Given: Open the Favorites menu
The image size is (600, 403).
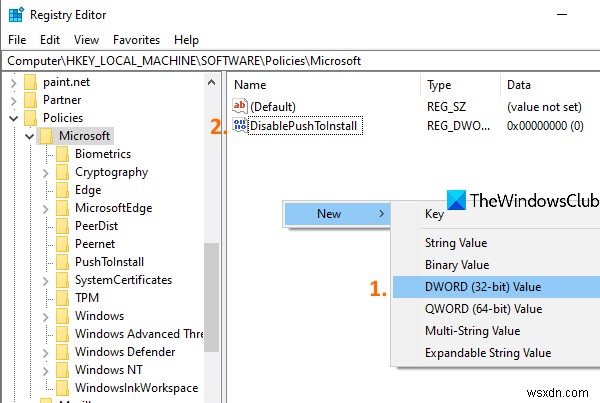Looking at the screenshot, I should pyautogui.click(x=137, y=40).
